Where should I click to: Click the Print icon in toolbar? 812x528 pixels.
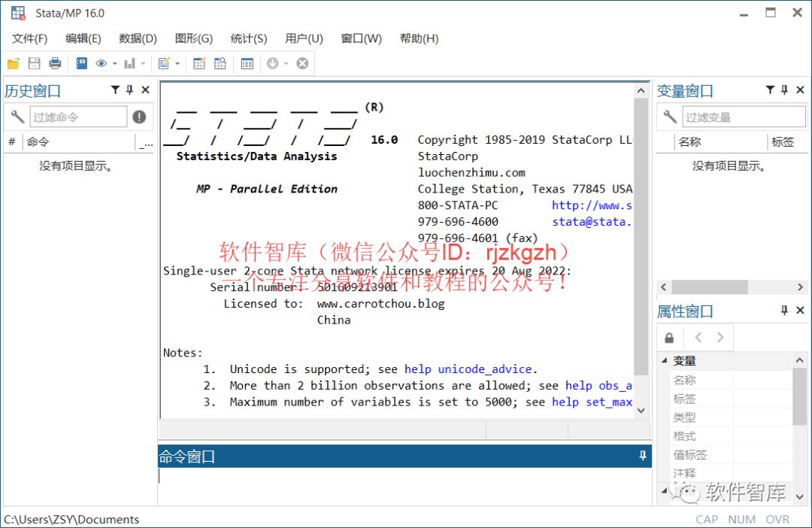pyautogui.click(x=55, y=64)
